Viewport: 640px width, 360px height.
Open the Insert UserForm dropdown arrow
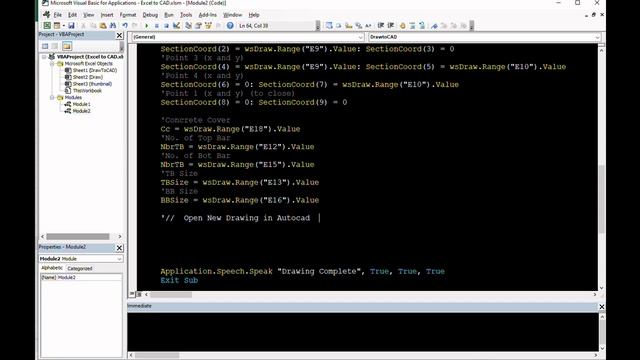point(63,26)
